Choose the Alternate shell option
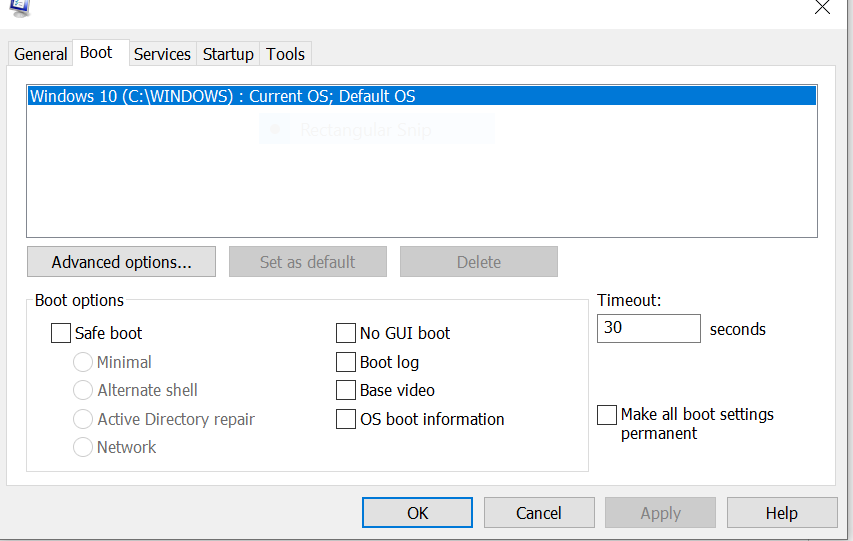The image size is (853, 541). click(x=83, y=390)
